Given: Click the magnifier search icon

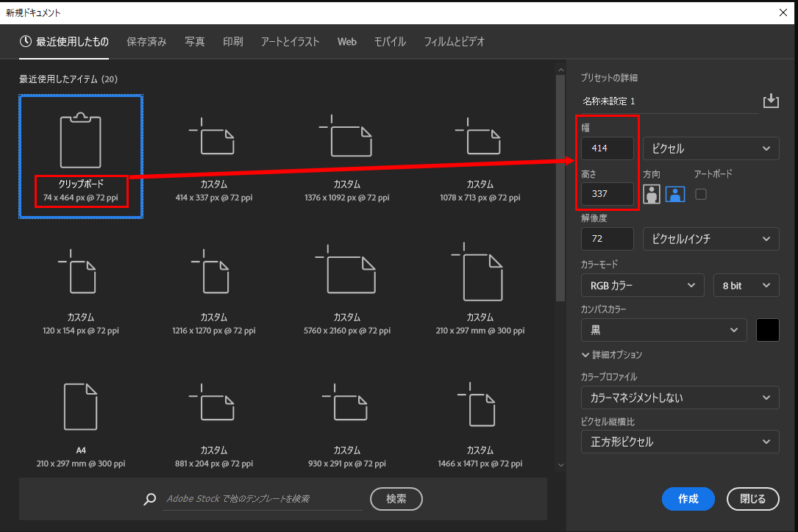Looking at the screenshot, I should [149, 499].
